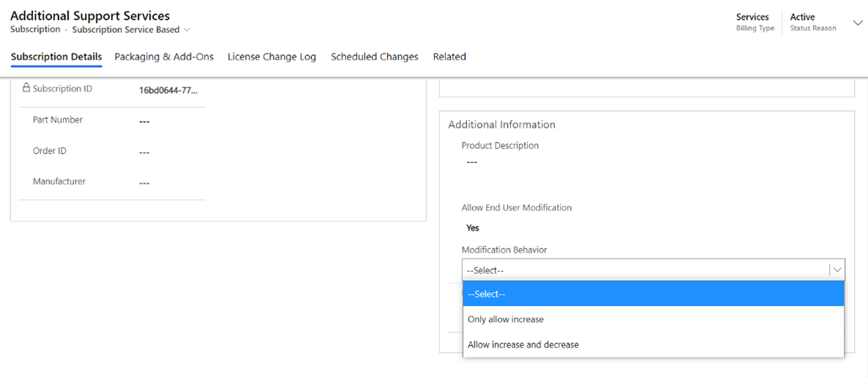Screen dimensions: 868x378
Task: Select Only allow increase option
Action: [x=653, y=319]
